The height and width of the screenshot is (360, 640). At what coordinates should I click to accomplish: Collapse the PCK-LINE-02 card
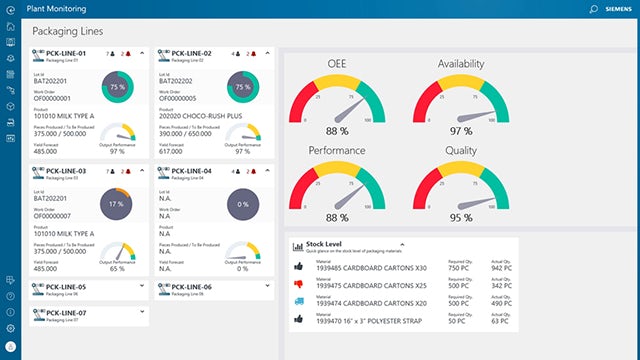267,53
